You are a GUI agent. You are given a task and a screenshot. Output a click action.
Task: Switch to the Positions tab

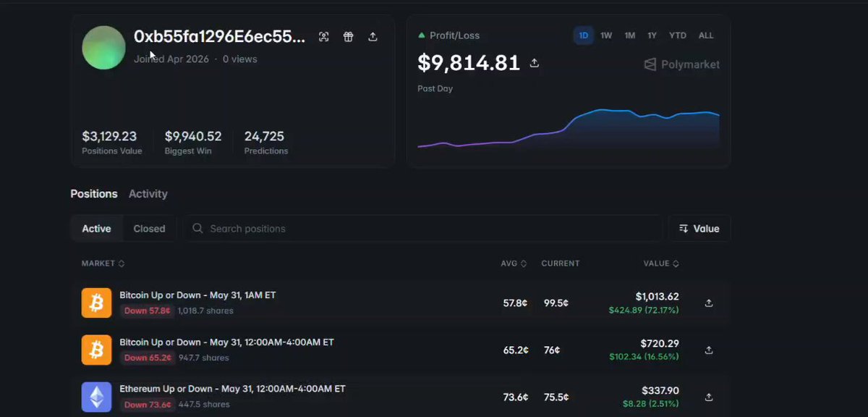(x=94, y=194)
